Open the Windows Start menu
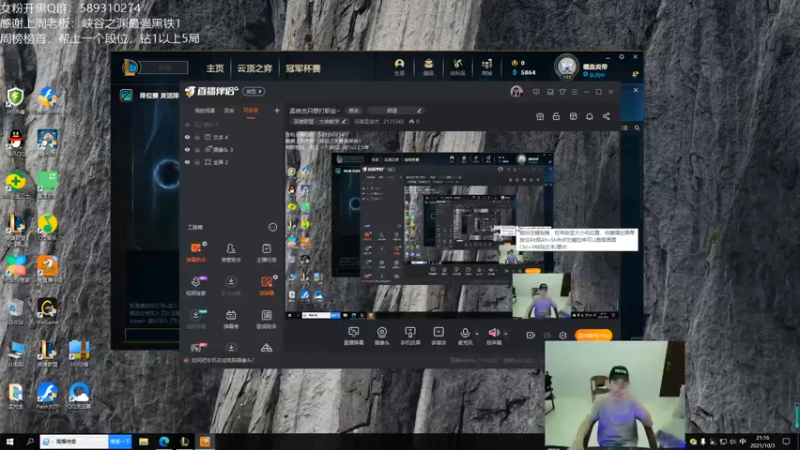This screenshot has width=800, height=450. 9,441
